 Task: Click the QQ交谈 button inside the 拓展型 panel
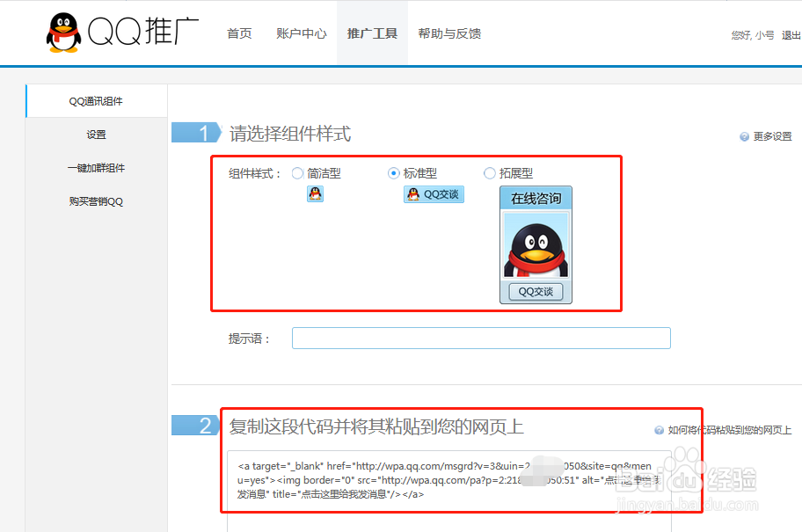(x=535, y=291)
